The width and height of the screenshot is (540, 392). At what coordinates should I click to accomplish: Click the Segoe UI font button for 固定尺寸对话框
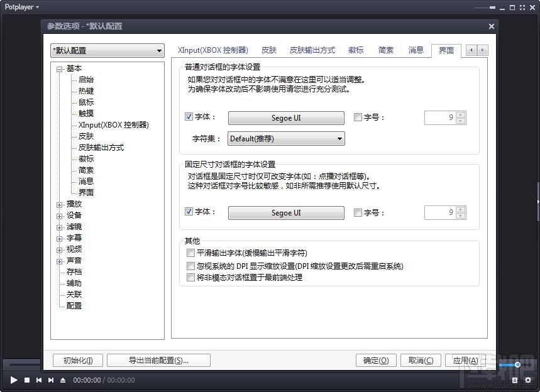286,213
